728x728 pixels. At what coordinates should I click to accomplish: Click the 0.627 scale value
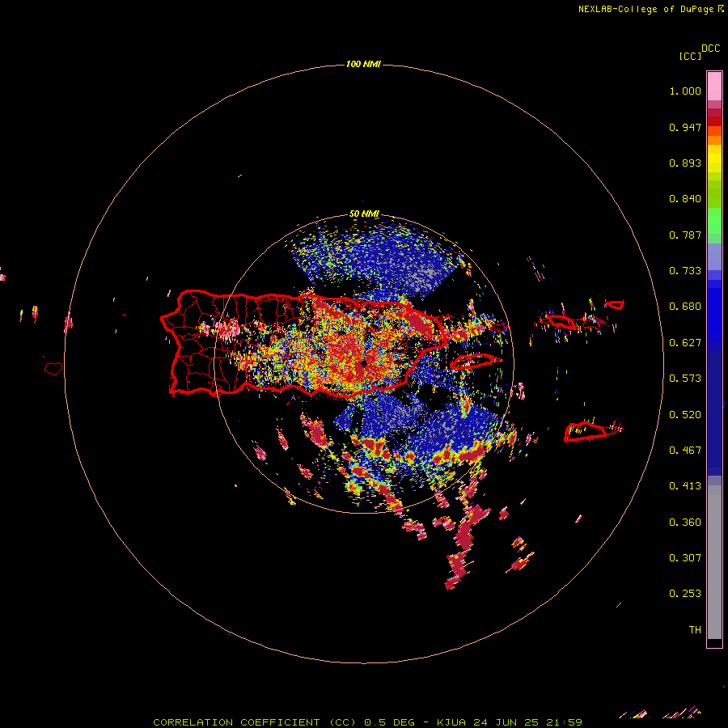685,343
